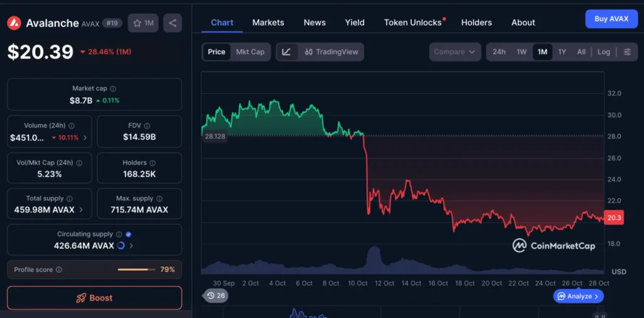Select the 1Y time range
The image size is (644, 318).
562,52
